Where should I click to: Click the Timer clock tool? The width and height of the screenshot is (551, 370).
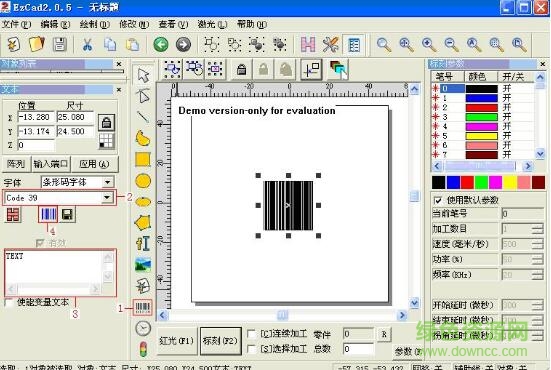click(x=143, y=329)
